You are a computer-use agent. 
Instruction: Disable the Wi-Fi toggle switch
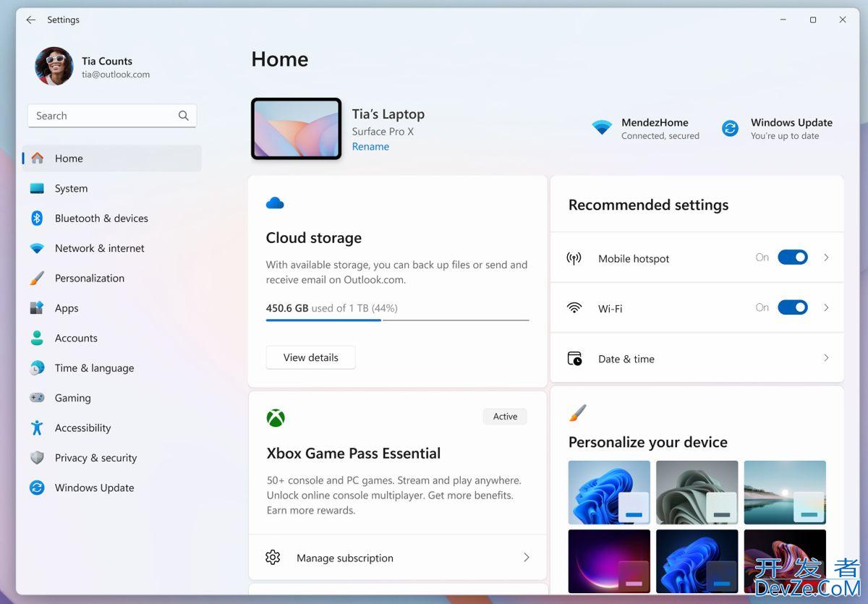[792, 307]
